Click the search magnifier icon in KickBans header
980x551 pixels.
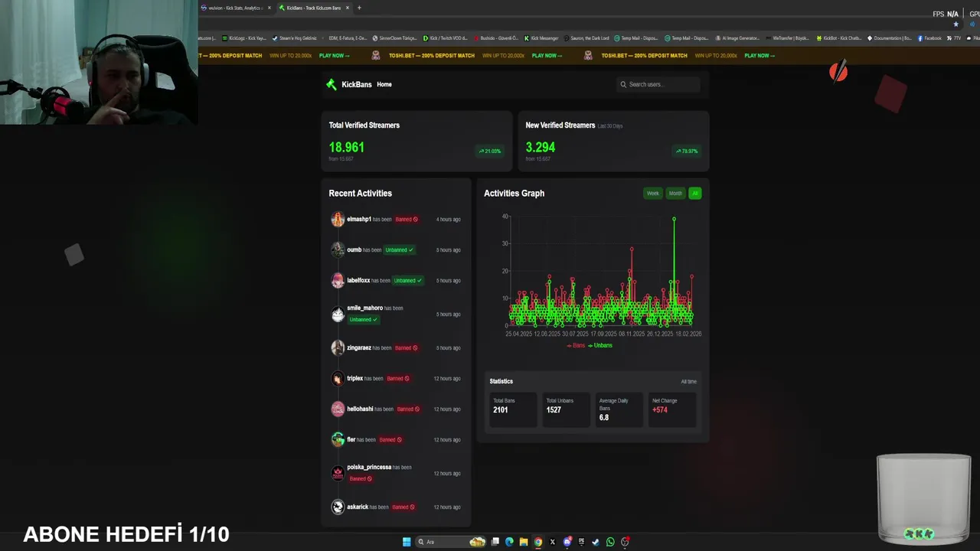(x=623, y=84)
